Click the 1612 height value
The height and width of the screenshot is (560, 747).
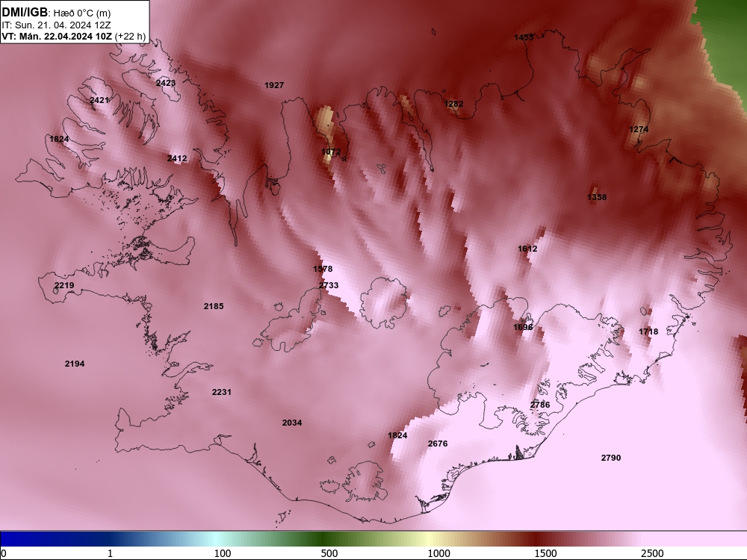(x=527, y=249)
